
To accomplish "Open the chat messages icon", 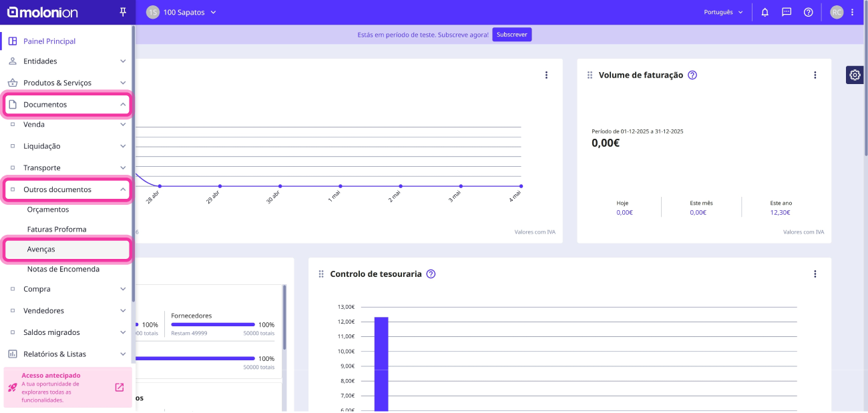I will (787, 12).
